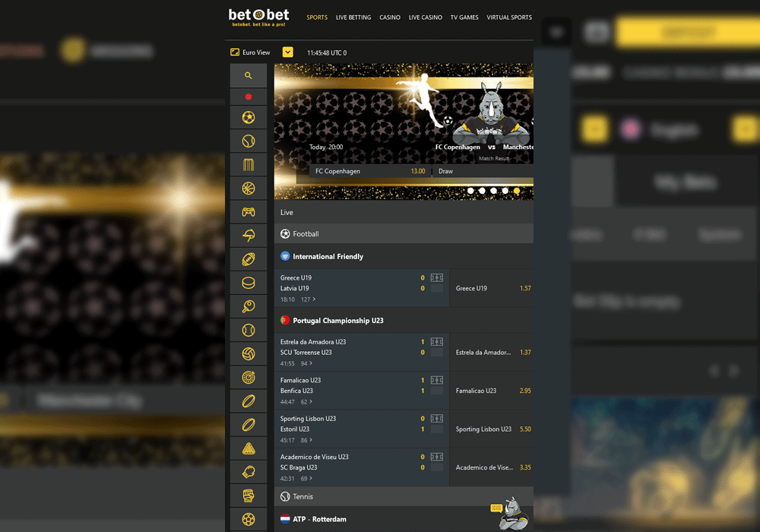Open the LIVE BETTING menu tab
Screen dimensions: 760x532
click(353, 17)
